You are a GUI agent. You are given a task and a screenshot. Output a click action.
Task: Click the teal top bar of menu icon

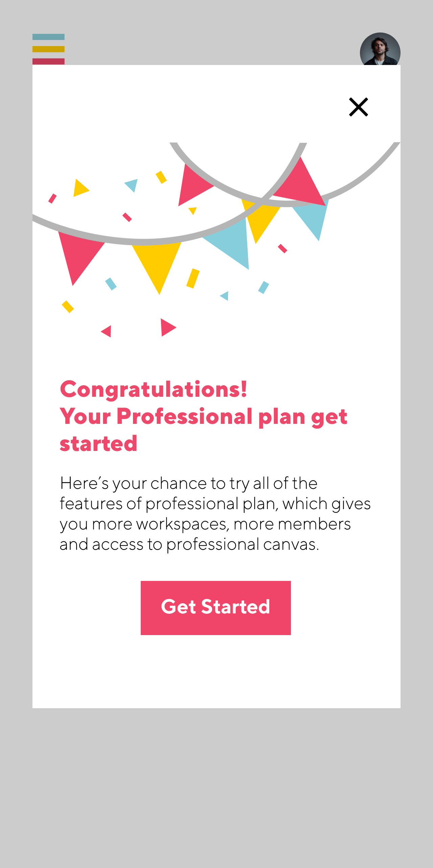pos(48,37)
